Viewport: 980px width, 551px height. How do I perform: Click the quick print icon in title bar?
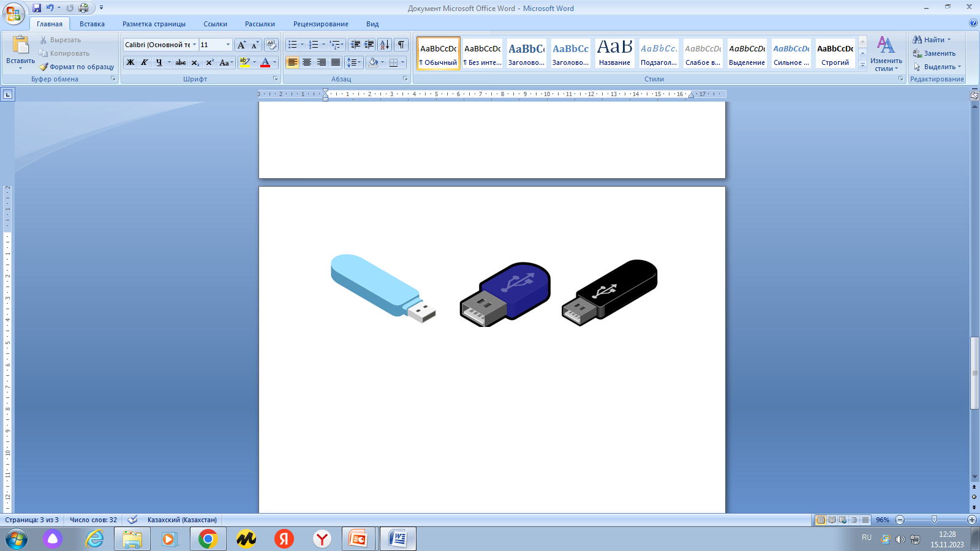coord(84,8)
